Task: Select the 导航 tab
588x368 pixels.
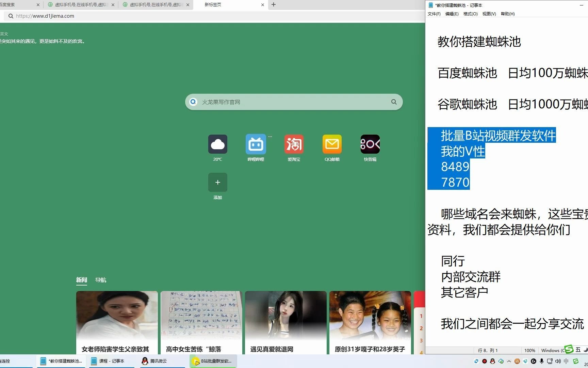Action: coord(101,280)
